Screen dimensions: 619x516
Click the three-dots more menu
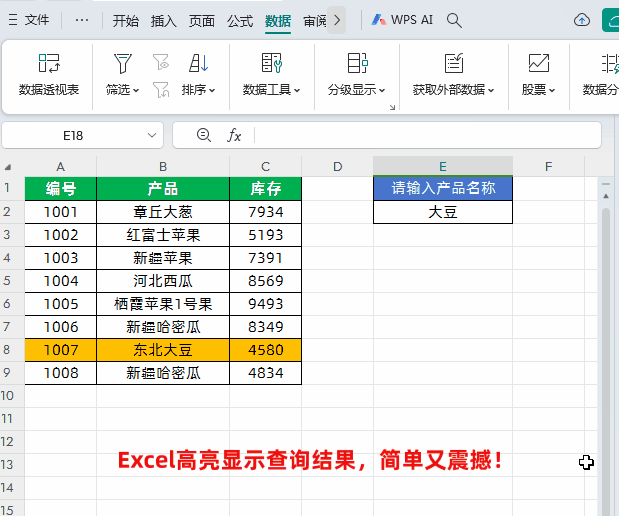82,20
